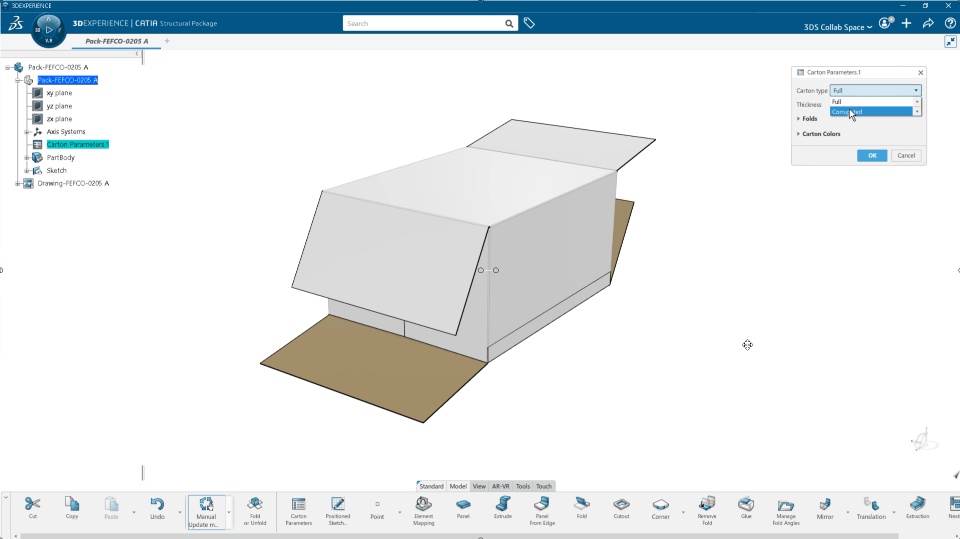
Task: Expand the Axis Systems tree node
Action: coord(27,132)
